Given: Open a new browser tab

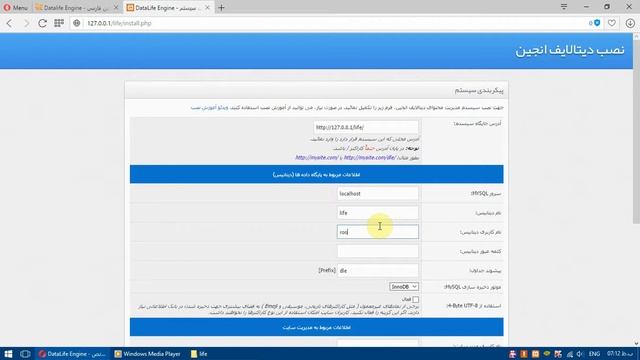Looking at the screenshot, I should click(221, 7).
